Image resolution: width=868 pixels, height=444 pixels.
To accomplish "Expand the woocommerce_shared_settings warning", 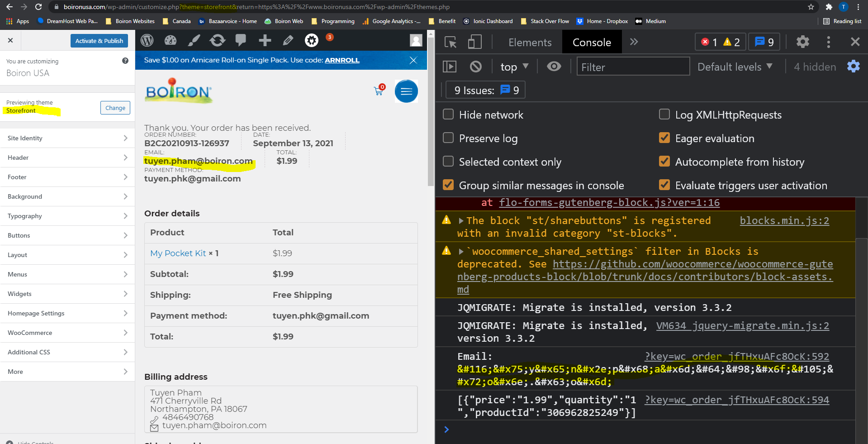I will pos(461,252).
